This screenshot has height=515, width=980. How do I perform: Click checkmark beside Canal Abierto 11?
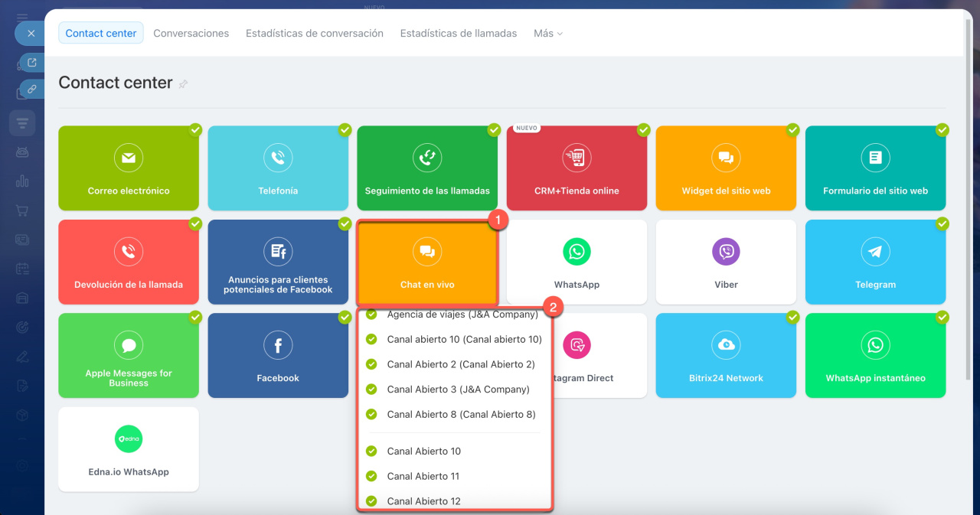pos(372,476)
